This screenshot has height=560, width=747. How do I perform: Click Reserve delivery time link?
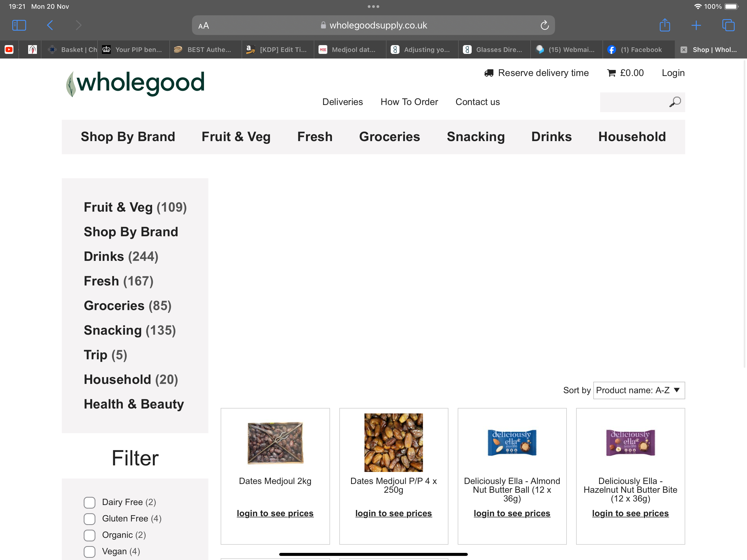point(543,73)
